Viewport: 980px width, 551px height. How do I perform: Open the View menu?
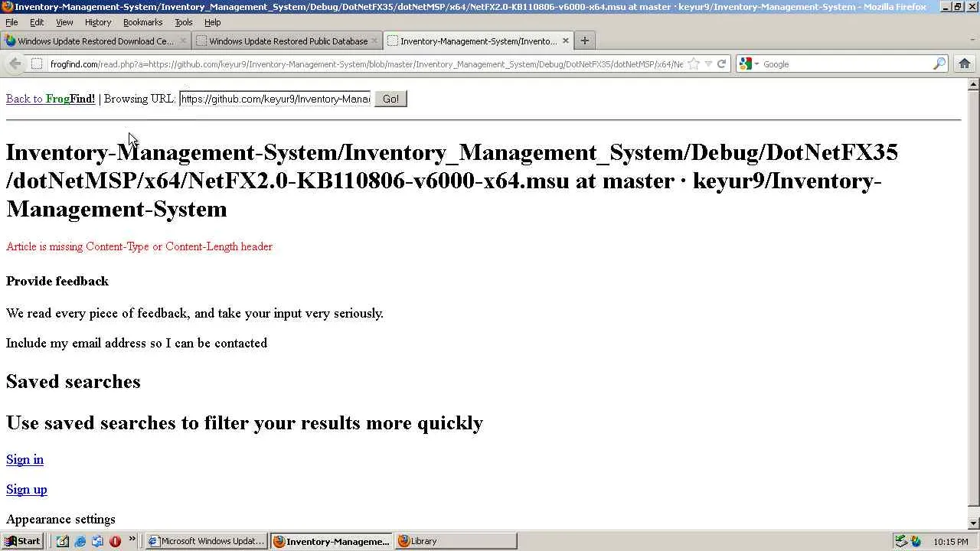pyautogui.click(x=64, y=22)
